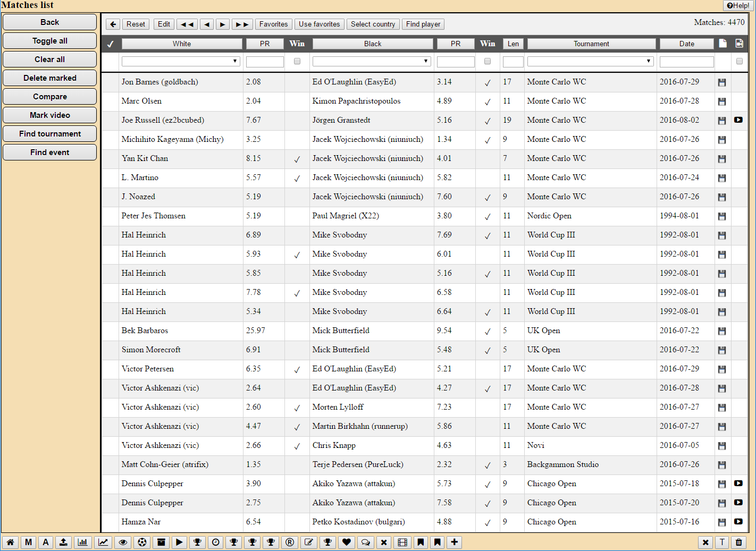Play video for Joe Russell match
756x551 pixels.
[738, 120]
